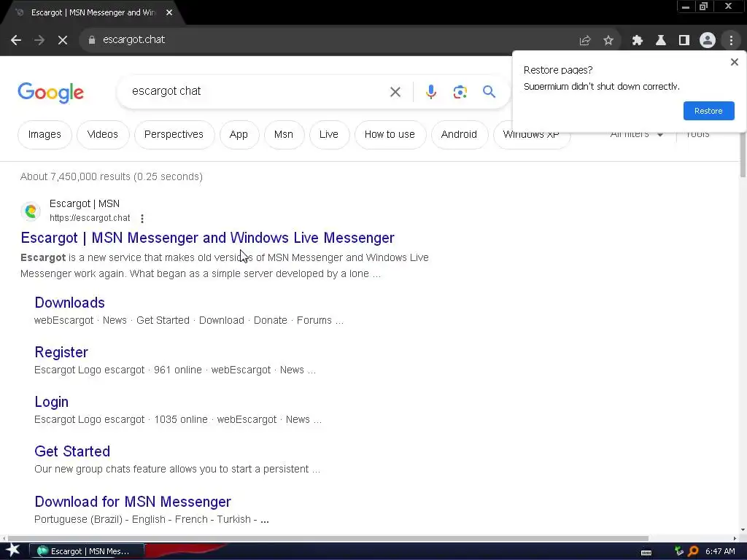Image resolution: width=747 pixels, height=560 pixels.
Task: Open the result's three-dot options
Action: pyautogui.click(x=142, y=219)
